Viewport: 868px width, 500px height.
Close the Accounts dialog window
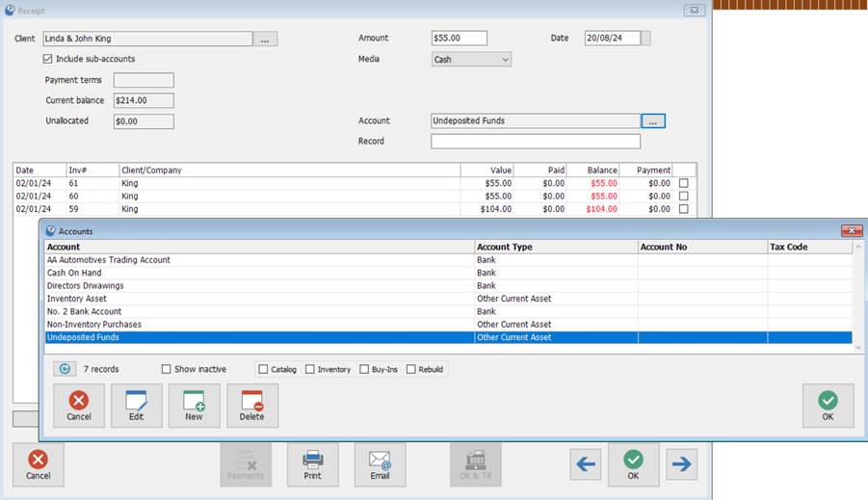pyautogui.click(x=852, y=230)
